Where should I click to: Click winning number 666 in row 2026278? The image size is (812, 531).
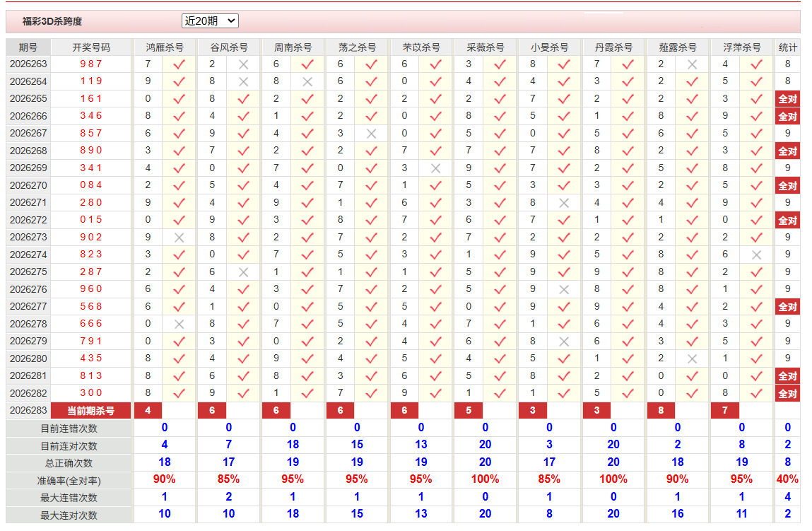click(91, 324)
